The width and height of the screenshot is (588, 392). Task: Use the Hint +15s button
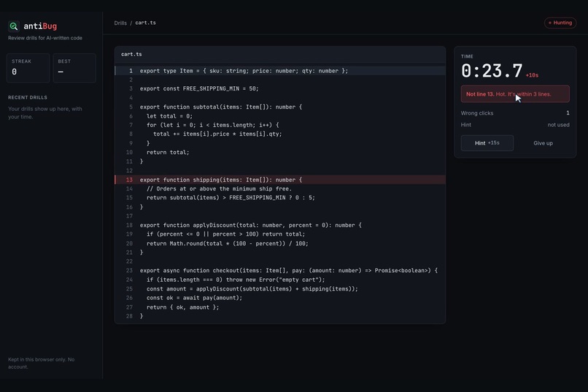487,143
